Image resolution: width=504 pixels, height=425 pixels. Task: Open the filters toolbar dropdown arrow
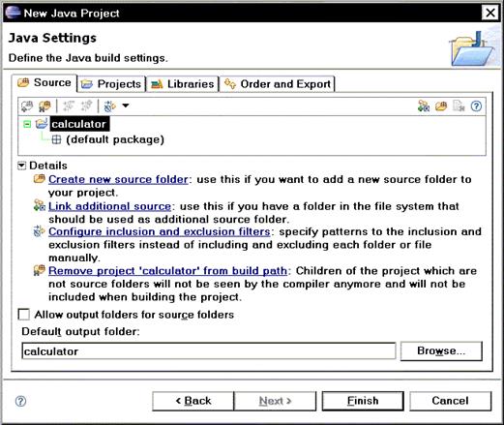point(126,106)
